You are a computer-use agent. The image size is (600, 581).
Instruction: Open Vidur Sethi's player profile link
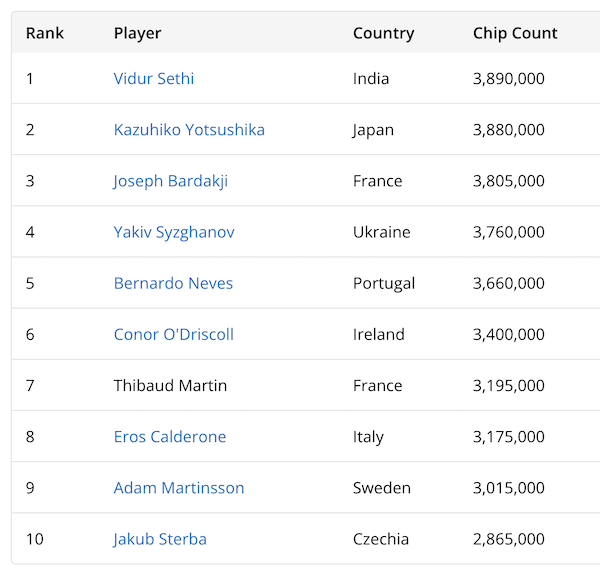pos(154,79)
